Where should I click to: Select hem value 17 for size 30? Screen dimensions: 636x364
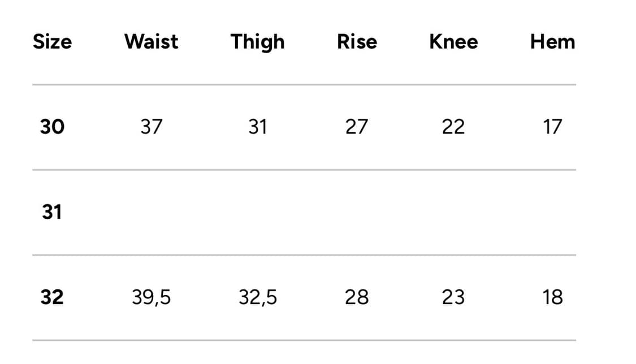(x=552, y=127)
